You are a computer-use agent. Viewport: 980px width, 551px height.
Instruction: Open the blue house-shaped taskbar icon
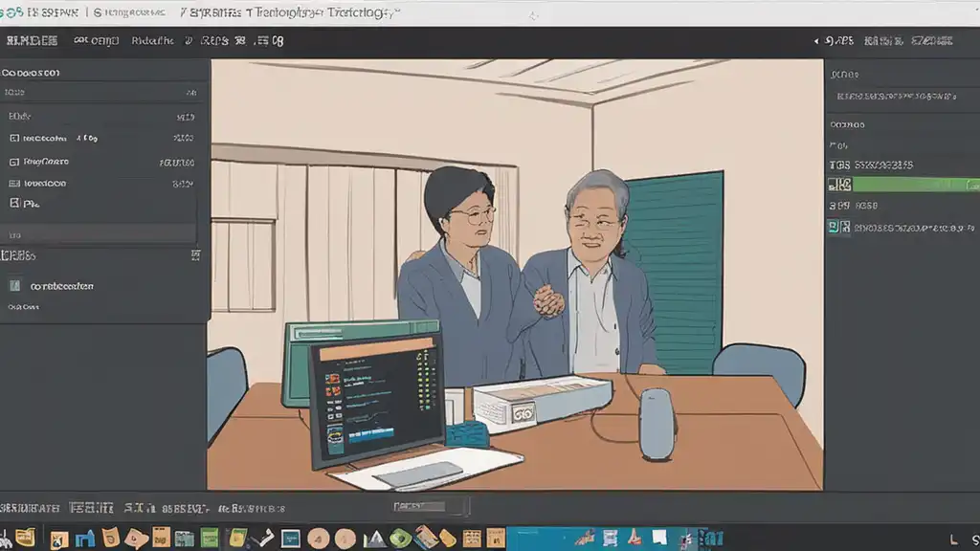tap(85, 538)
